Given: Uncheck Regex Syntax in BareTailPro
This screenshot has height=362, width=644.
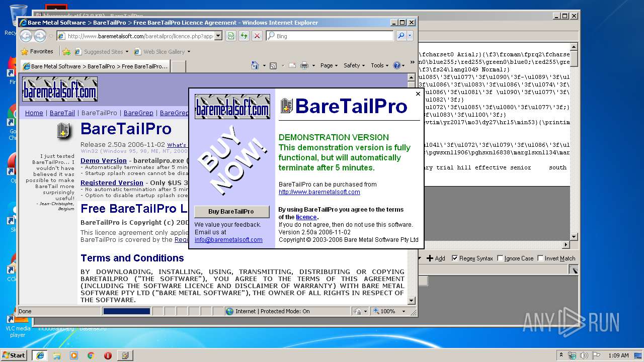Looking at the screenshot, I should click(x=455, y=258).
